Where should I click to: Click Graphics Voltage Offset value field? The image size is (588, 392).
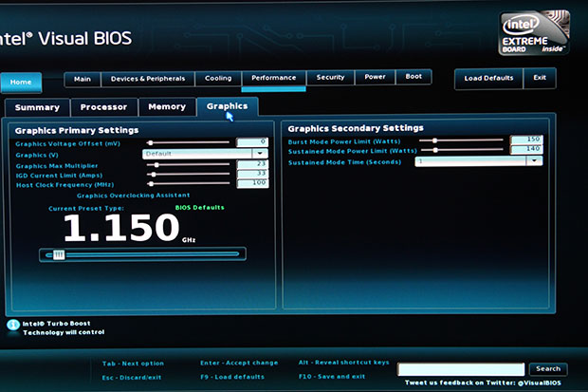click(252, 142)
